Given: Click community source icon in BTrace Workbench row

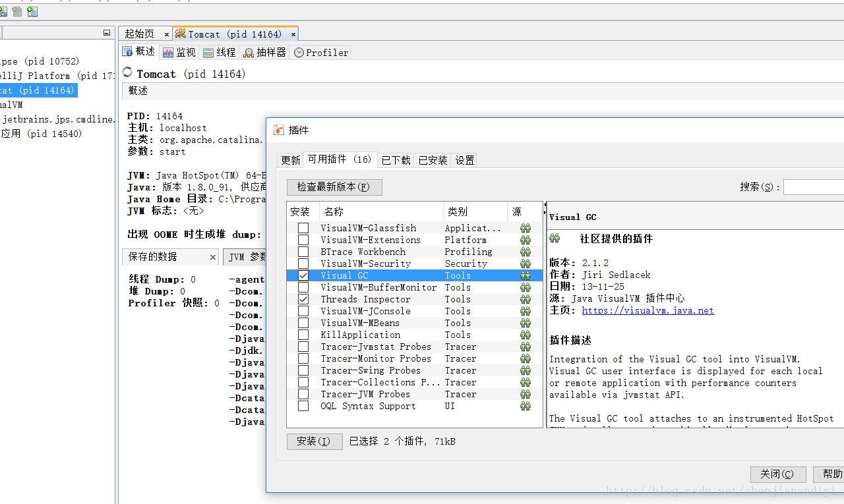Looking at the screenshot, I should point(525,252).
